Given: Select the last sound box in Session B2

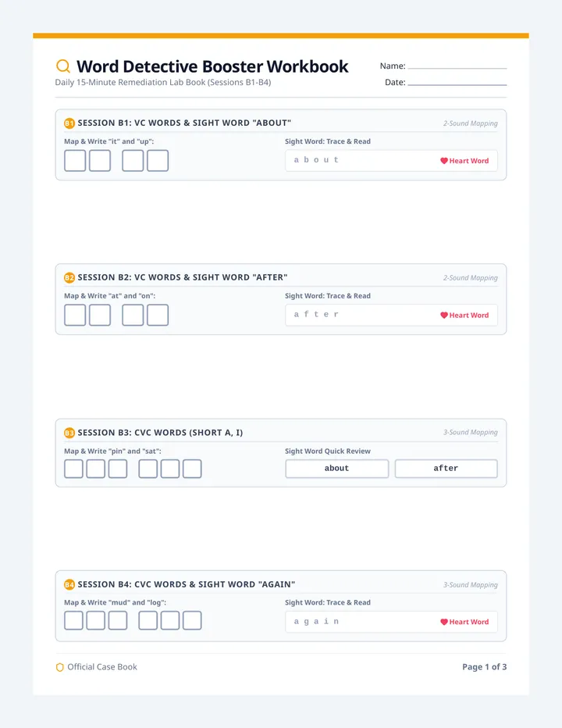Looking at the screenshot, I should tap(158, 316).
